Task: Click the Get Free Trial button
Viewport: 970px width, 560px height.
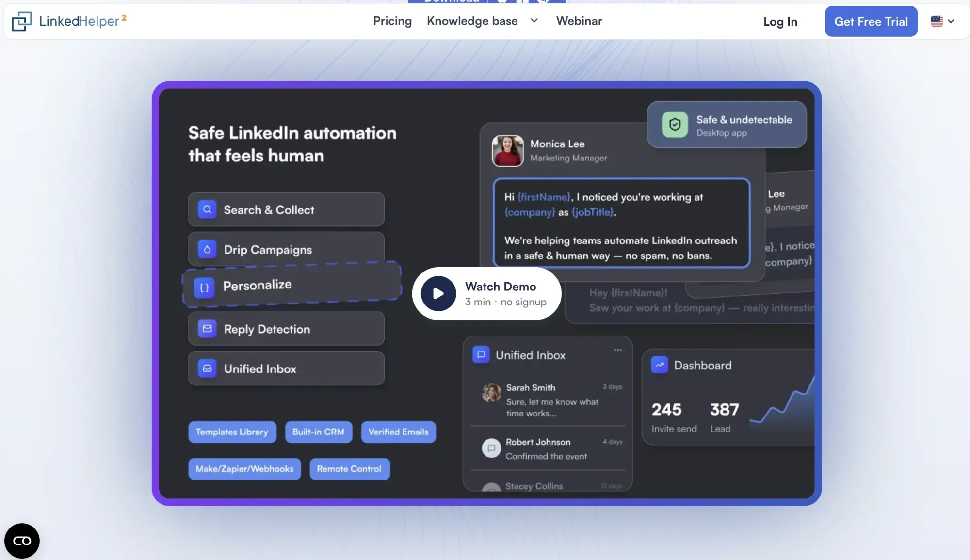Action: [x=871, y=21]
